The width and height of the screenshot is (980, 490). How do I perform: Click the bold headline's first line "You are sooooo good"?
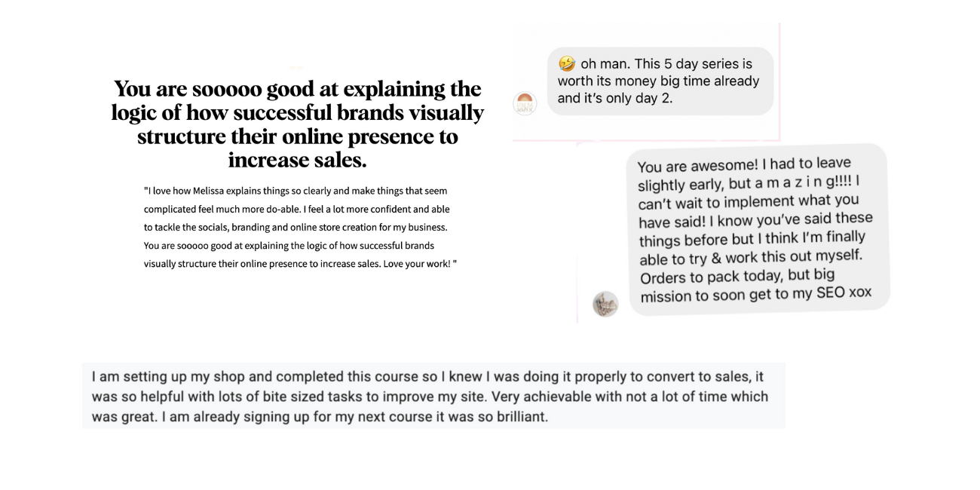[x=297, y=89]
